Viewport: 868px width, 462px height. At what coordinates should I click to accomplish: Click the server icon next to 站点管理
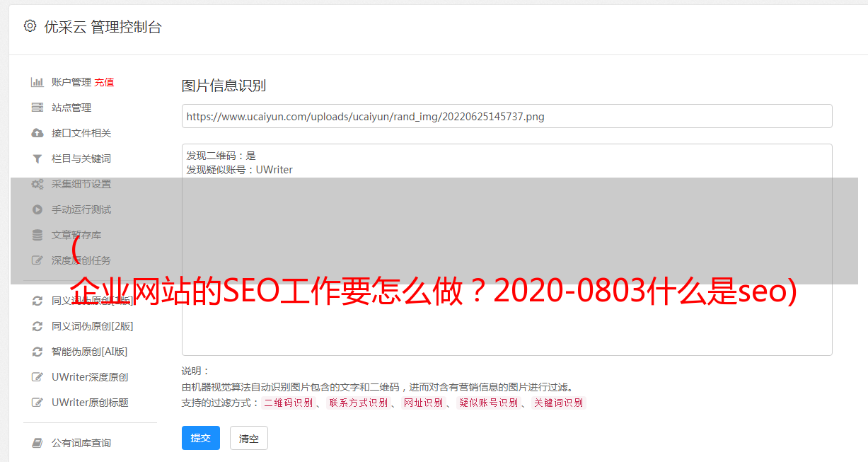(x=37, y=108)
